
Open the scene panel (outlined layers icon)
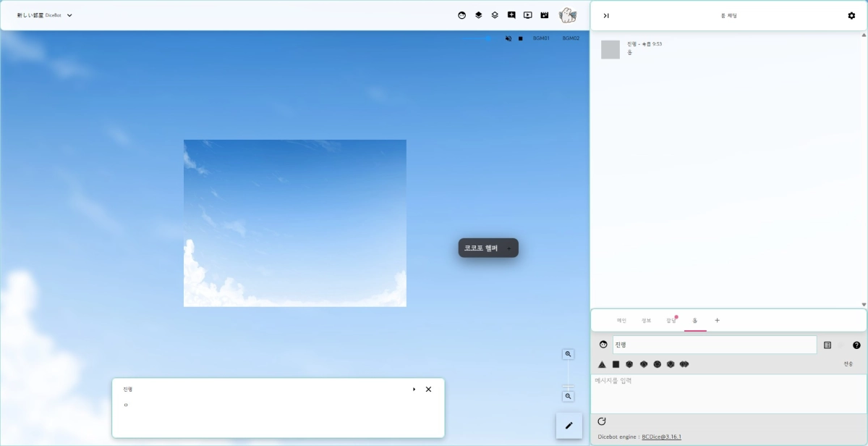pyautogui.click(x=495, y=14)
